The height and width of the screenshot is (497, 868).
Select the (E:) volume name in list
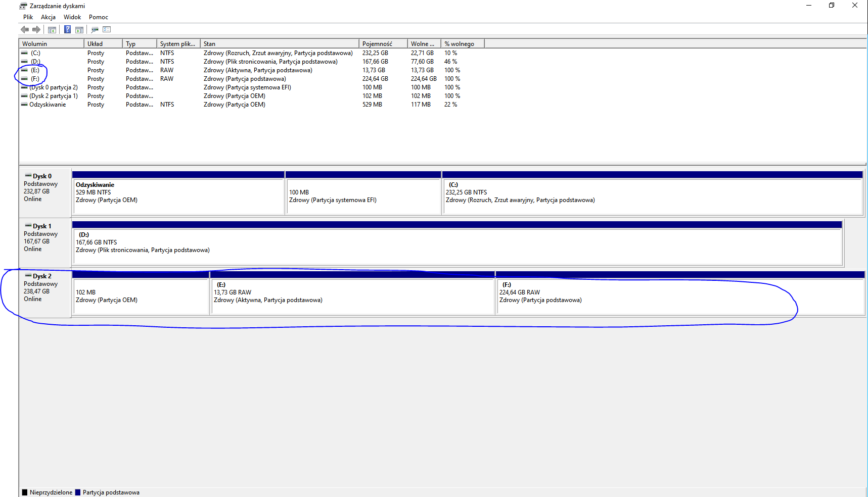click(35, 70)
